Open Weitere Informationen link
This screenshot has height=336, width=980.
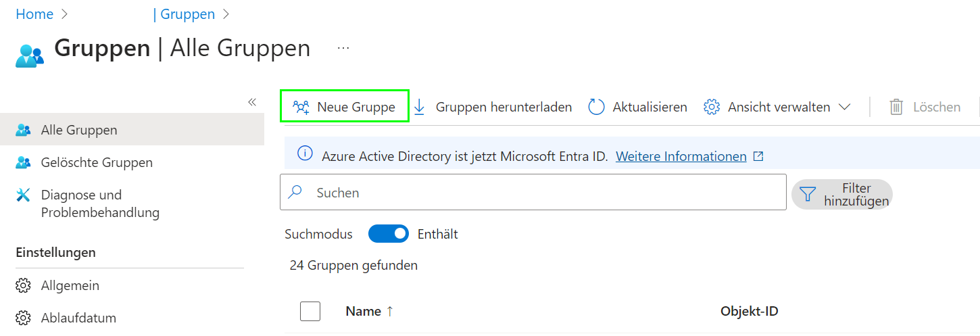coord(681,156)
